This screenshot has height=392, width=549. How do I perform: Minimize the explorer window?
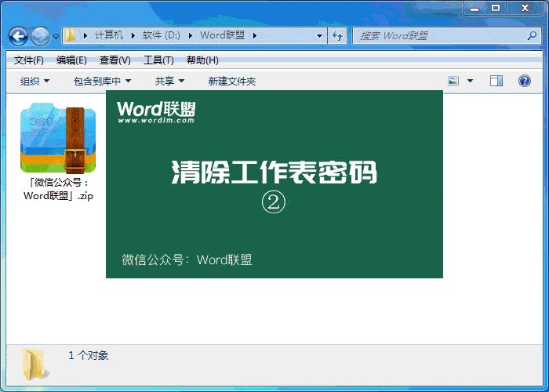(474, 8)
